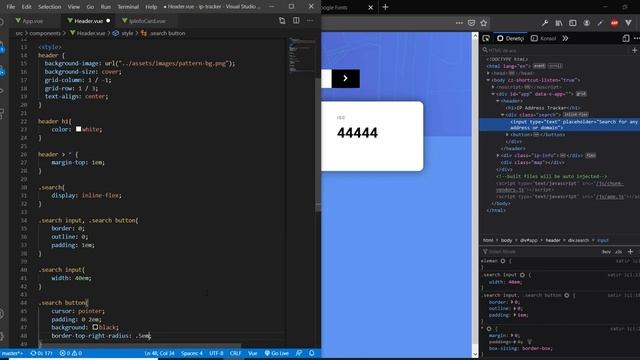Image resolution: width=640 pixels, height=360 pixels.
Task: Click unsaved-changes dot on Header.vue tab
Action: tap(108, 21)
